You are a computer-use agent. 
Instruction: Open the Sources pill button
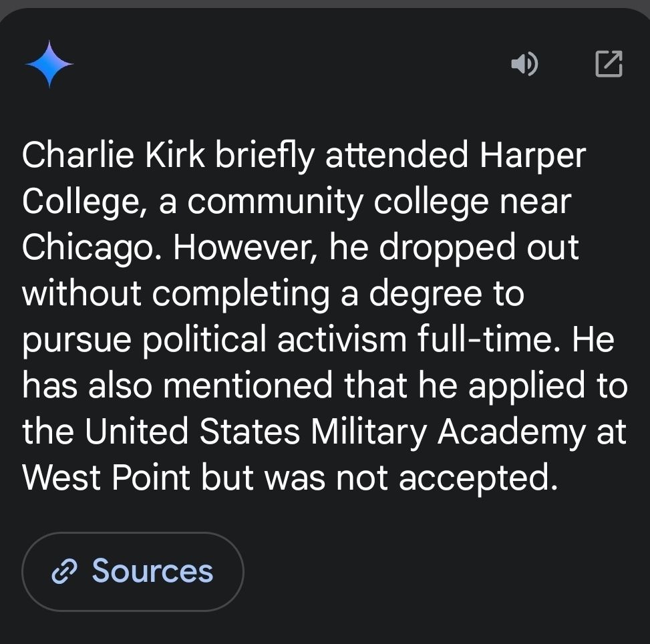click(133, 571)
